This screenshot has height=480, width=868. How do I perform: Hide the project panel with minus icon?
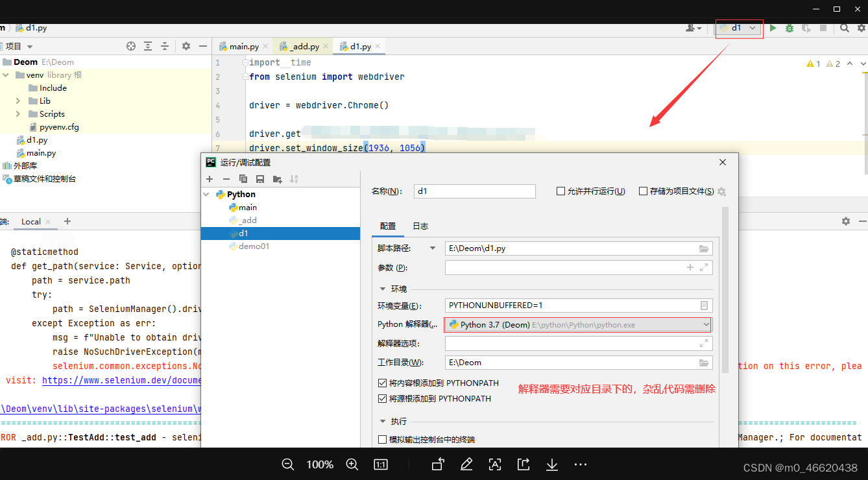[203, 46]
